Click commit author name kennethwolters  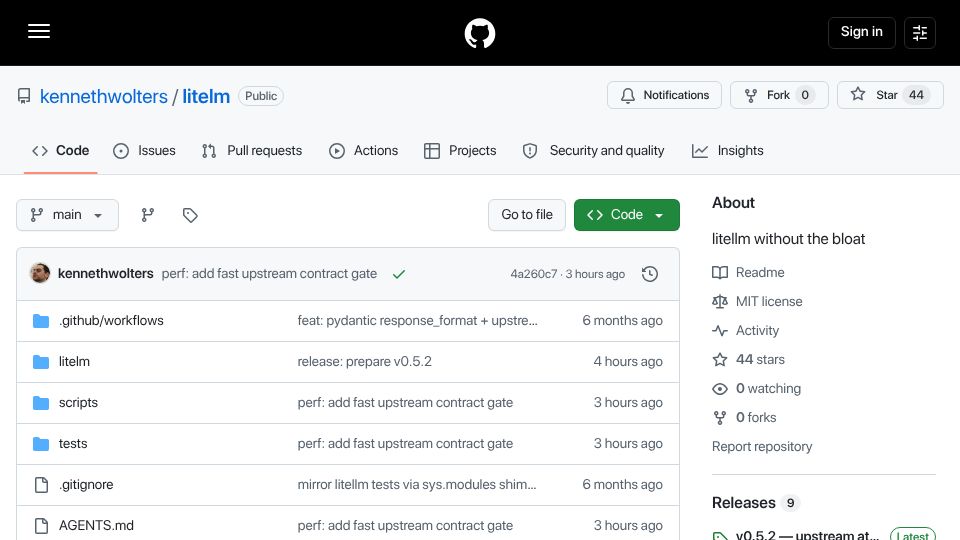(105, 274)
